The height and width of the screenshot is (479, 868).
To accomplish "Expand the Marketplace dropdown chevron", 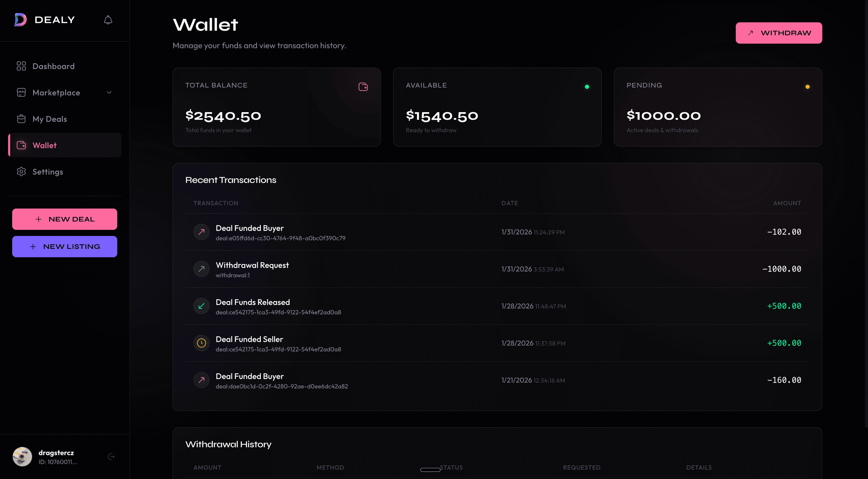I will click(x=109, y=92).
